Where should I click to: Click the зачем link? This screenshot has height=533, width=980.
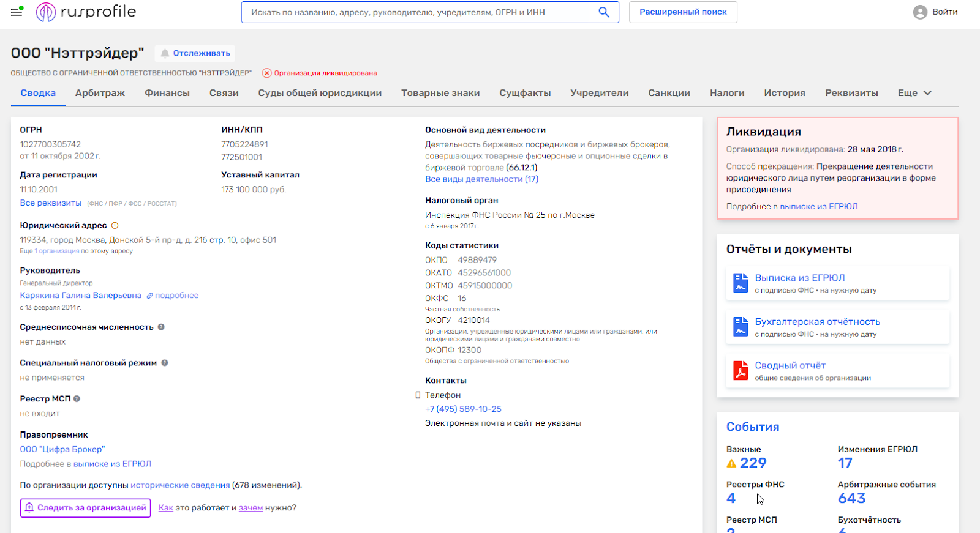[251, 508]
